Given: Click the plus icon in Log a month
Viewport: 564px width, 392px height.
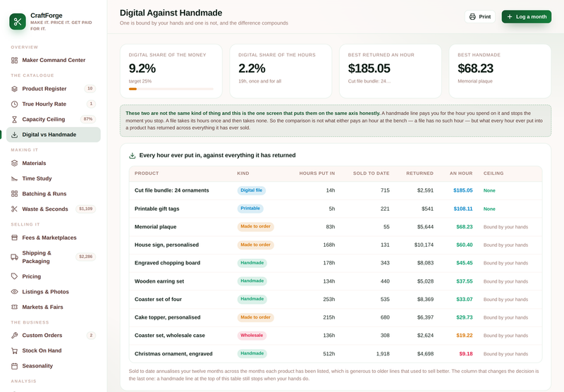Looking at the screenshot, I should 509,16.
